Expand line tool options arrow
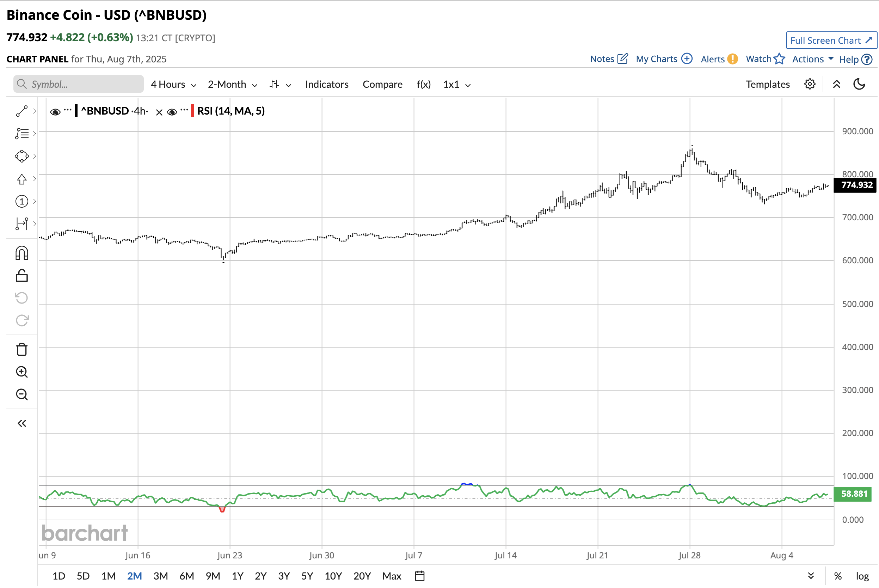The height and width of the screenshot is (588, 879). [35, 111]
